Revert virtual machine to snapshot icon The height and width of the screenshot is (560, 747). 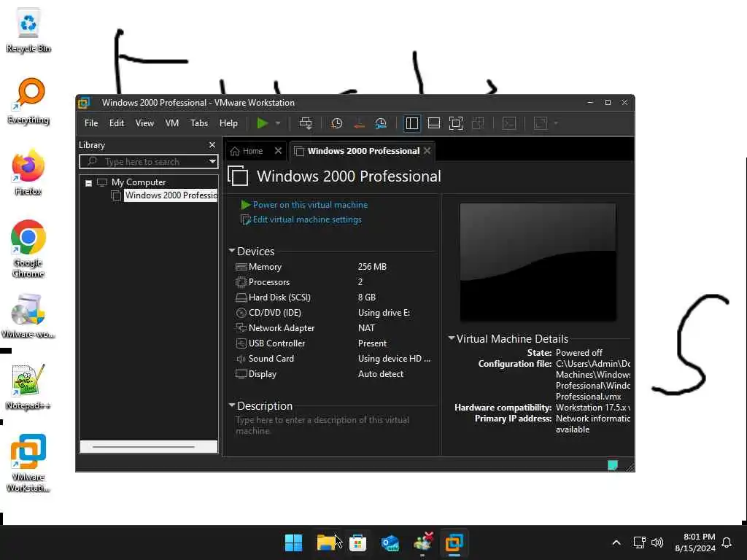point(359,123)
